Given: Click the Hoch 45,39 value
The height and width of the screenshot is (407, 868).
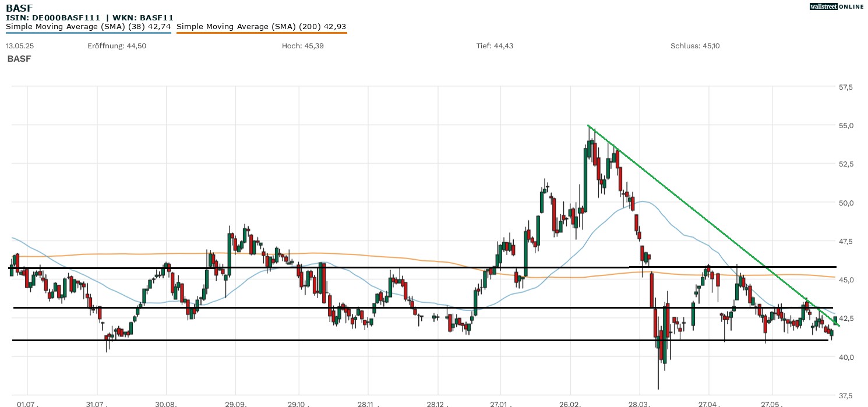Looking at the screenshot, I should point(302,46).
